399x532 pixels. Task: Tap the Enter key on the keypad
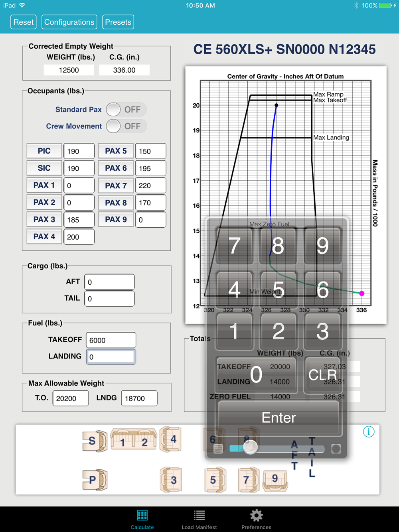279,418
